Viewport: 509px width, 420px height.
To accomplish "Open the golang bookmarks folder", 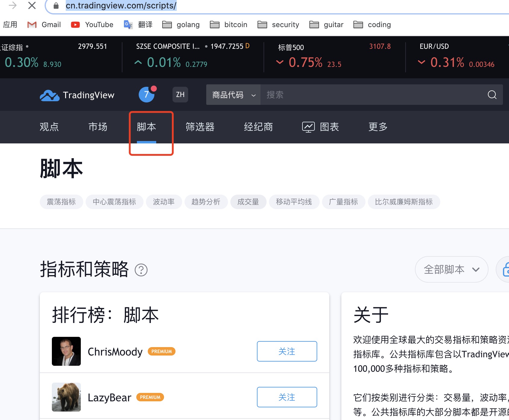I will pyautogui.click(x=181, y=25).
